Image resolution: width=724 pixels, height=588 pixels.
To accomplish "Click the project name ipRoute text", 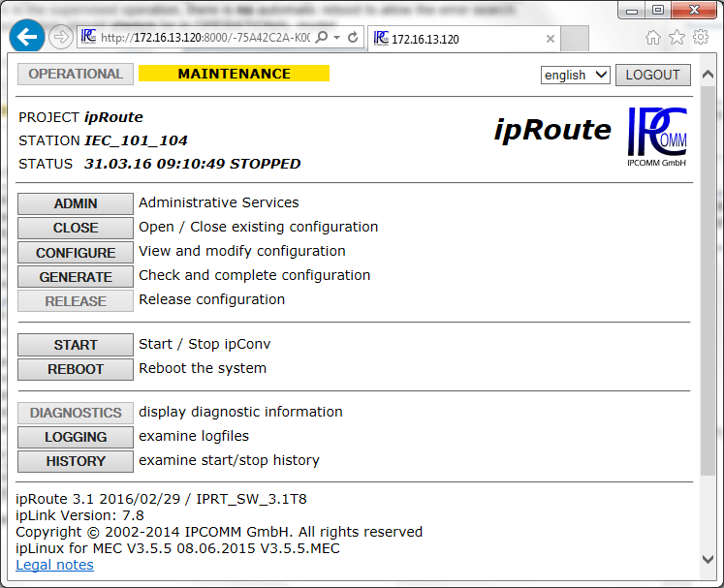I will pos(113,117).
